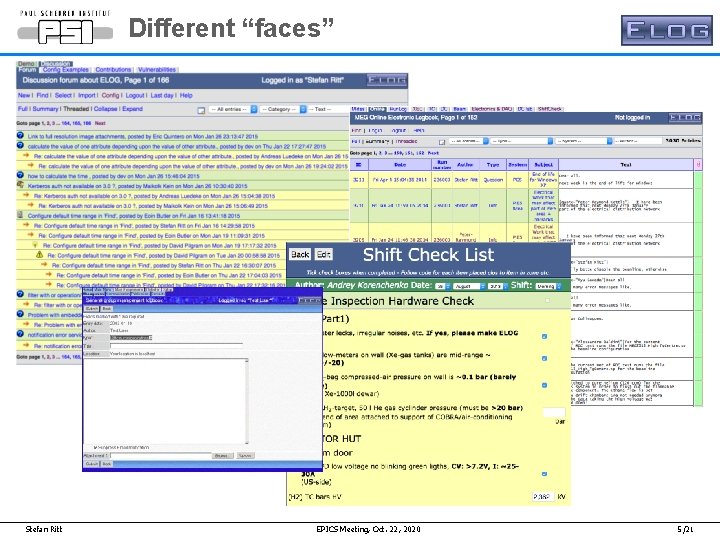Click the arrow icon beside David Pilgram's Jan 22 reply
Image resolution: width=720 pixels, height=540 pixels.
coord(49,284)
